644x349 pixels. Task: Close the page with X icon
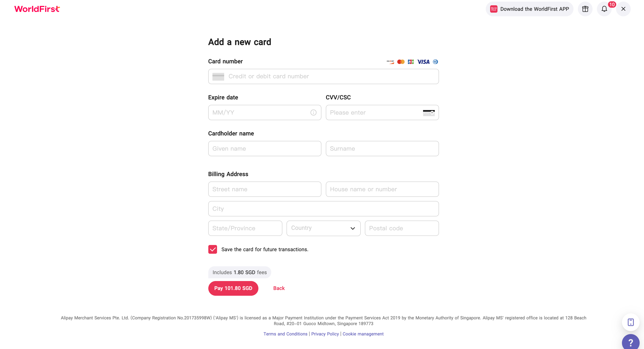coord(623,9)
